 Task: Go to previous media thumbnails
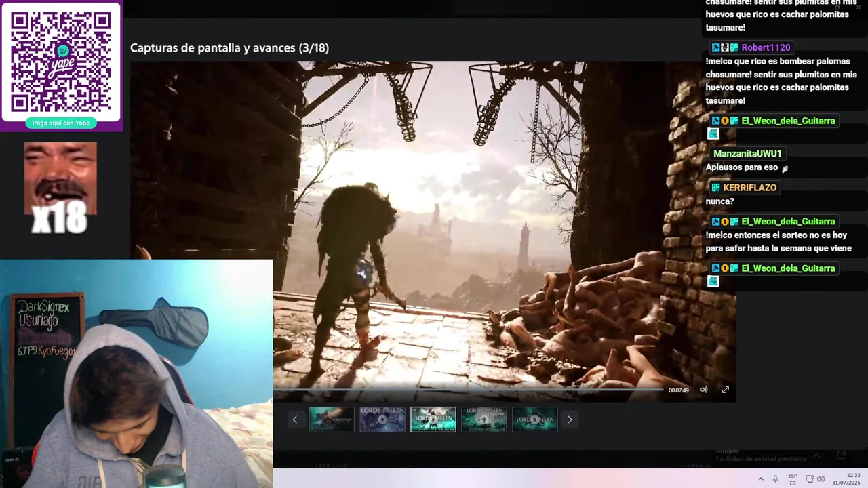tap(294, 420)
